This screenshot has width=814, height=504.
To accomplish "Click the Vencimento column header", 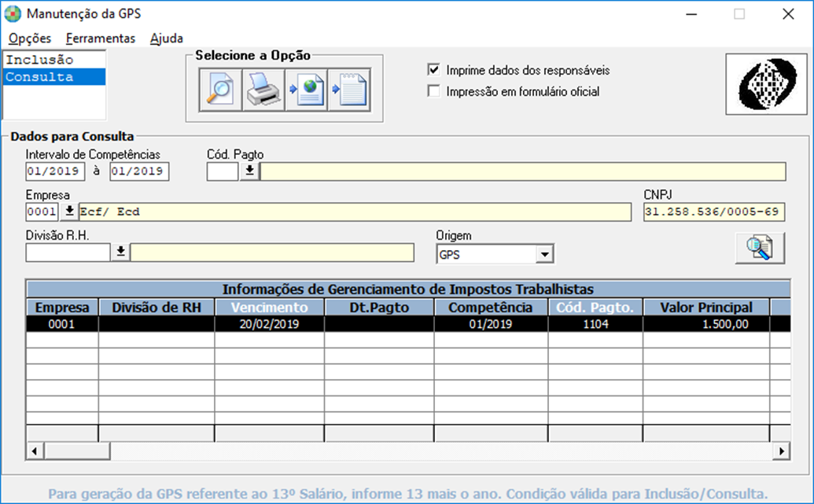I will pos(270,307).
